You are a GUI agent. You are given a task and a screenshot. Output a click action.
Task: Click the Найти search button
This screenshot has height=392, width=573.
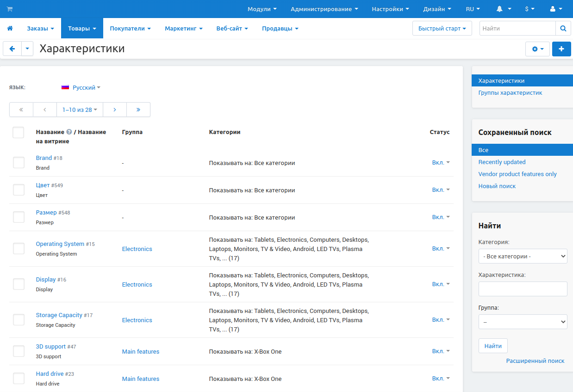[x=493, y=346]
